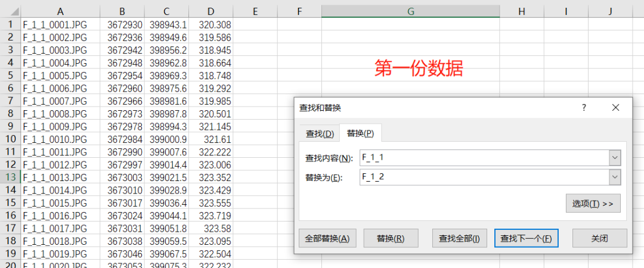The image size is (644, 268).
Task: Click the red 第一份数据 text
Action: point(419,68)
